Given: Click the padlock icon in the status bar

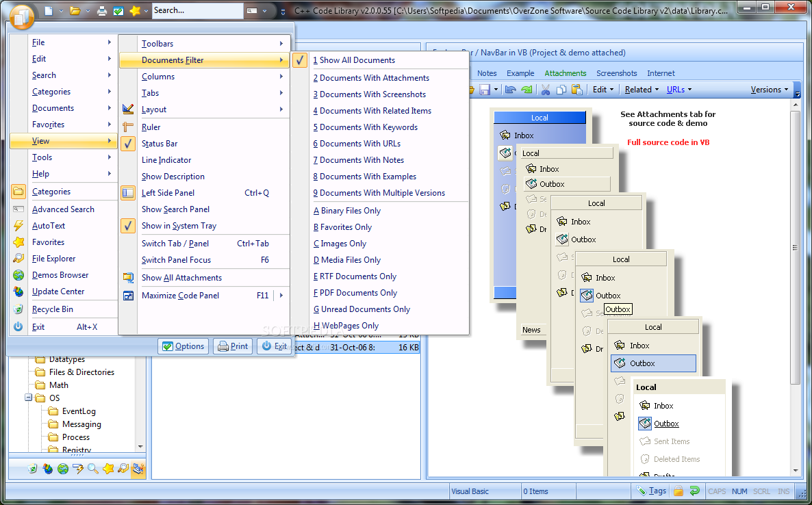Looking at the screenshot, I should pos(678,491).
